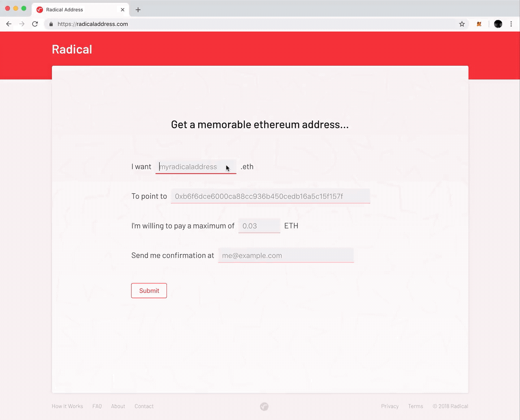The image size is (520, 420).
Task: Click the browser forward arrow
Action: [22, 24]
